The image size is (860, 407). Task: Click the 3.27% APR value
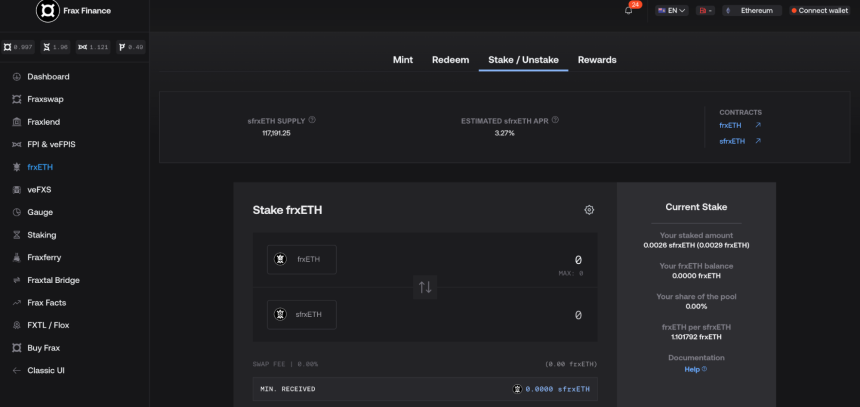(x=505, y=133)
